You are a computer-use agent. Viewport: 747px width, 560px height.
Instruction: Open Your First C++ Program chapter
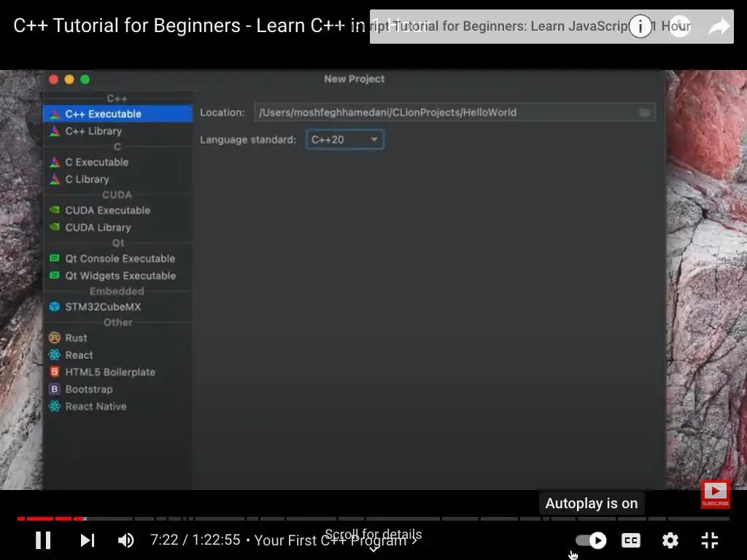[336, 540]
